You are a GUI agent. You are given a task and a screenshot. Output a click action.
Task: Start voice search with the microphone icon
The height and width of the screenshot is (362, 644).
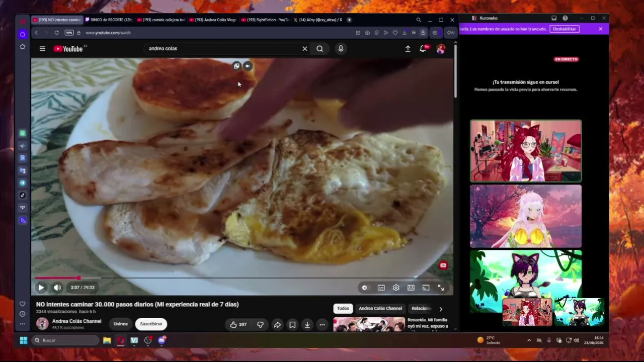pos(341,49)
